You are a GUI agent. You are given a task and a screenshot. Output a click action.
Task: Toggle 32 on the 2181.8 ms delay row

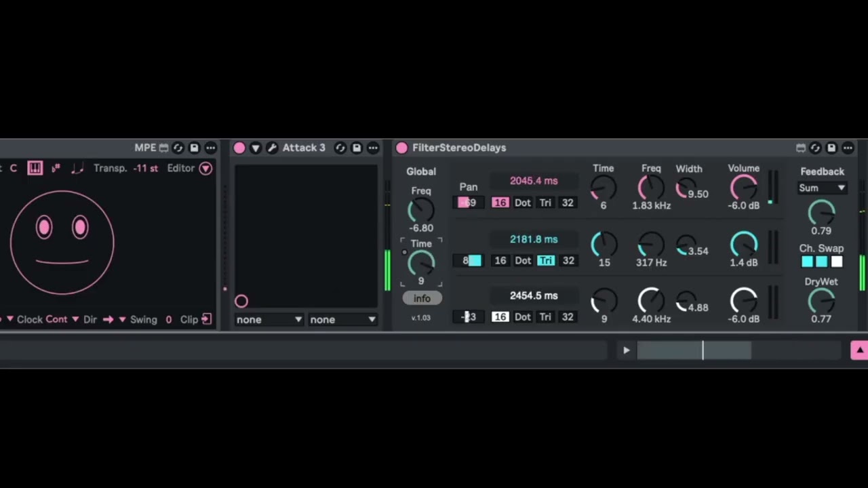[x=568, y=260]
